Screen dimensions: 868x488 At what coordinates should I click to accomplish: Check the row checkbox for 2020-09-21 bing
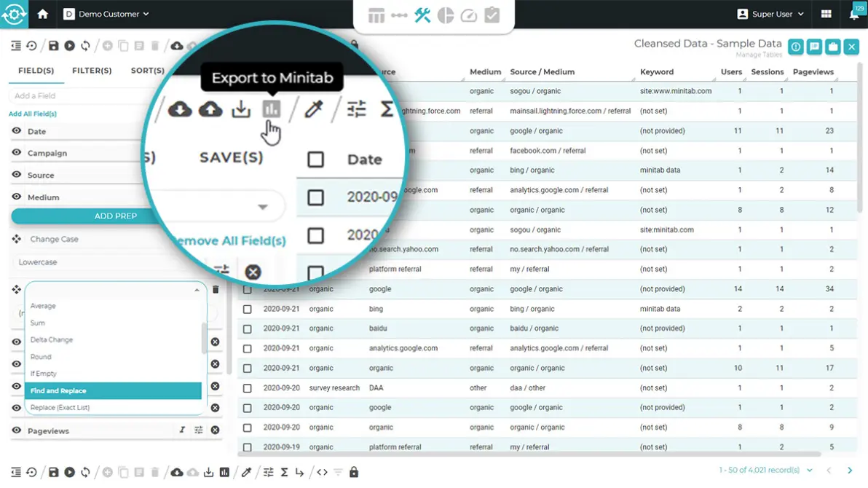click(x=248, y=309)
